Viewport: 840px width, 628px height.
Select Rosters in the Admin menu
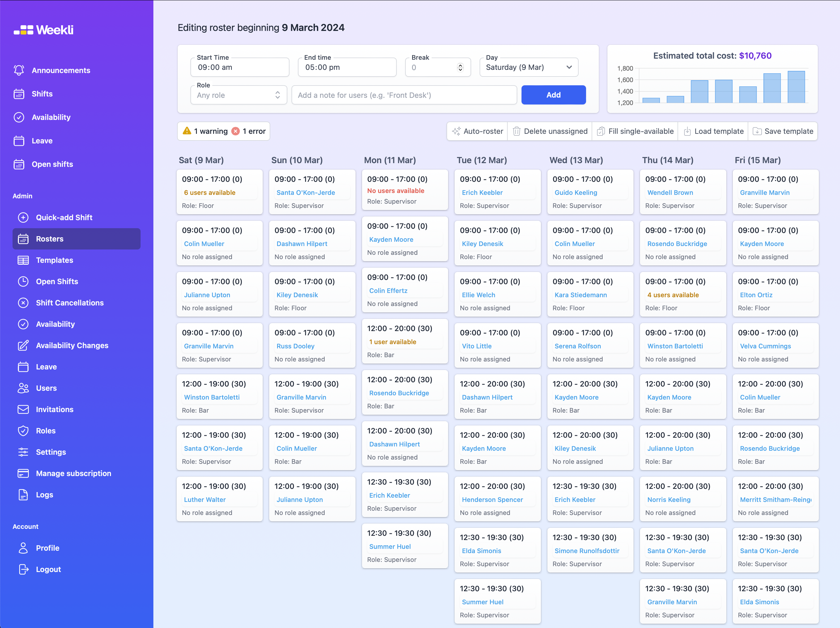50,239
